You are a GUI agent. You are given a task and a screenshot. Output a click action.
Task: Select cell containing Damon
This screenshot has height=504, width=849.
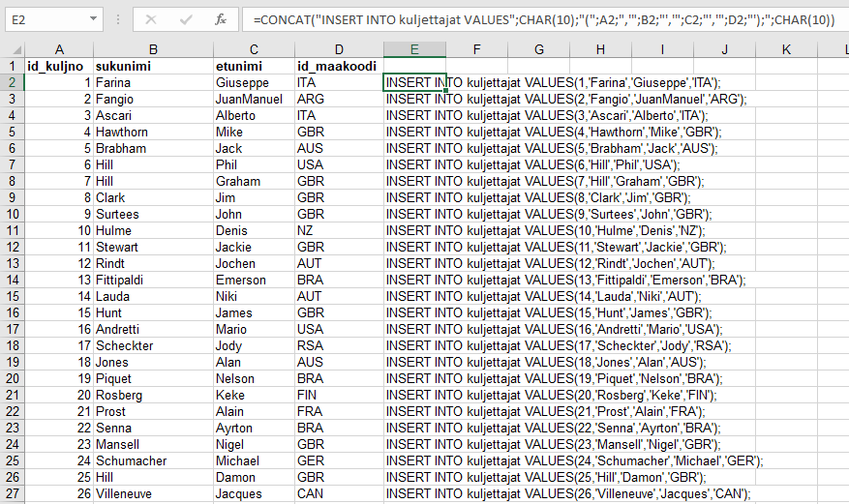coord(254,477)
